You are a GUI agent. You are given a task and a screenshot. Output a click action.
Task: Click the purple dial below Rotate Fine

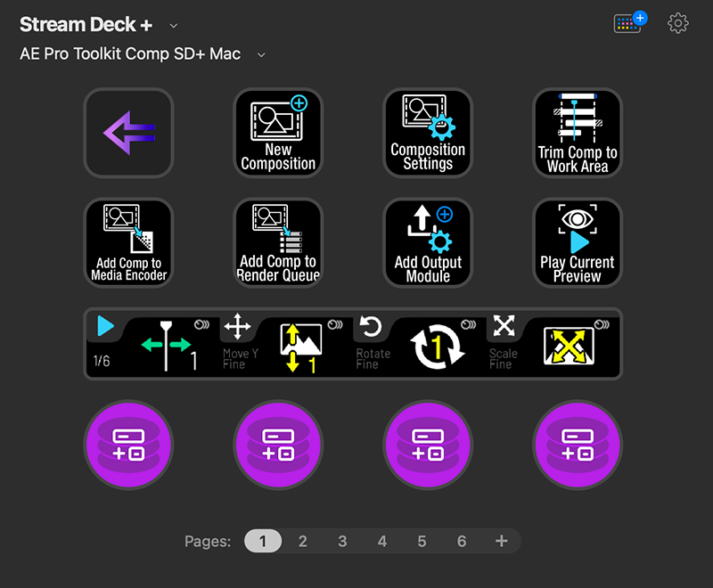click(x=428, y=445)
